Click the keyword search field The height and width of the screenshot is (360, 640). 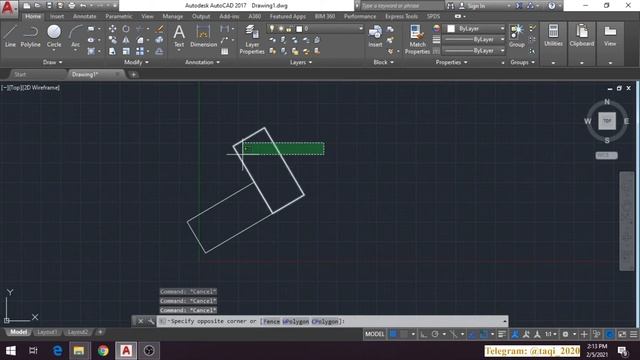(x=401, y=6)
